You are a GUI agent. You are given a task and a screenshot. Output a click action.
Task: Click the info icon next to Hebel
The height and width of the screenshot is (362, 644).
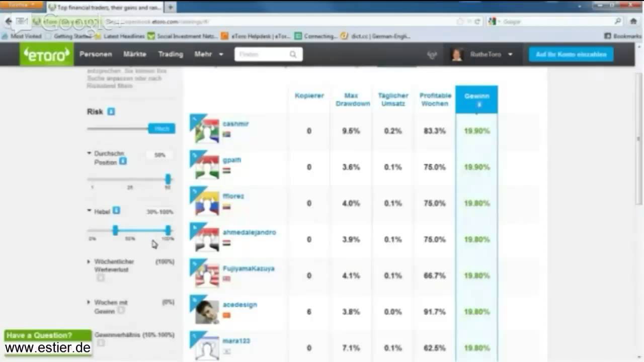[x=116, y=211]
